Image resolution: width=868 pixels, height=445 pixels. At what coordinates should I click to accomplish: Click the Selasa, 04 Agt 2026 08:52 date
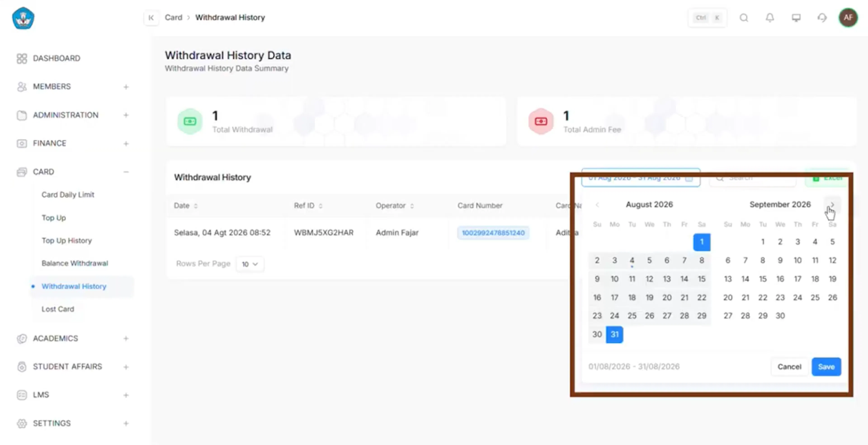pos(222,233)
